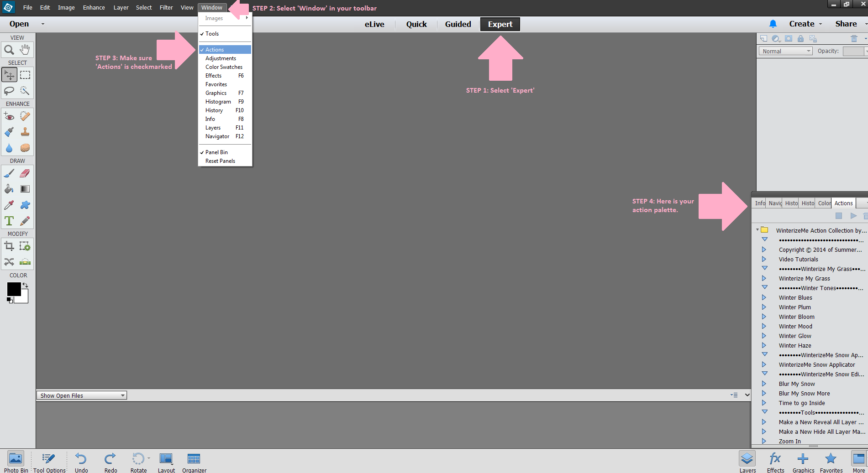Screen dimensions: 868x473
Task: Click Reset Panels in Window menu
Action: tap(225, 161)
